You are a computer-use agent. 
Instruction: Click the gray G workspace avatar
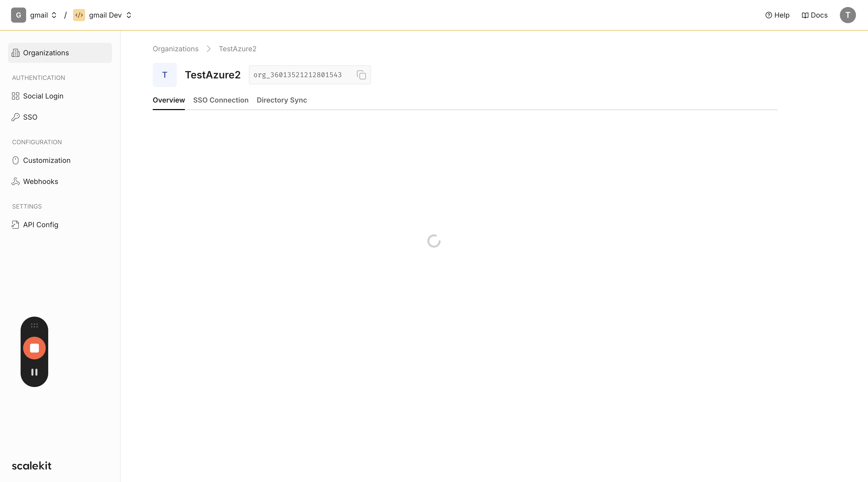19,15
